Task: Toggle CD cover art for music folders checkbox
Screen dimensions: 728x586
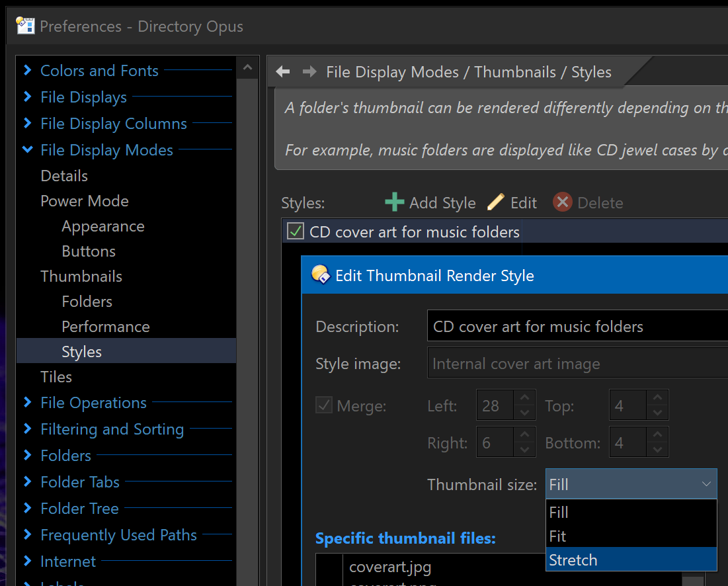Action: 296,231
